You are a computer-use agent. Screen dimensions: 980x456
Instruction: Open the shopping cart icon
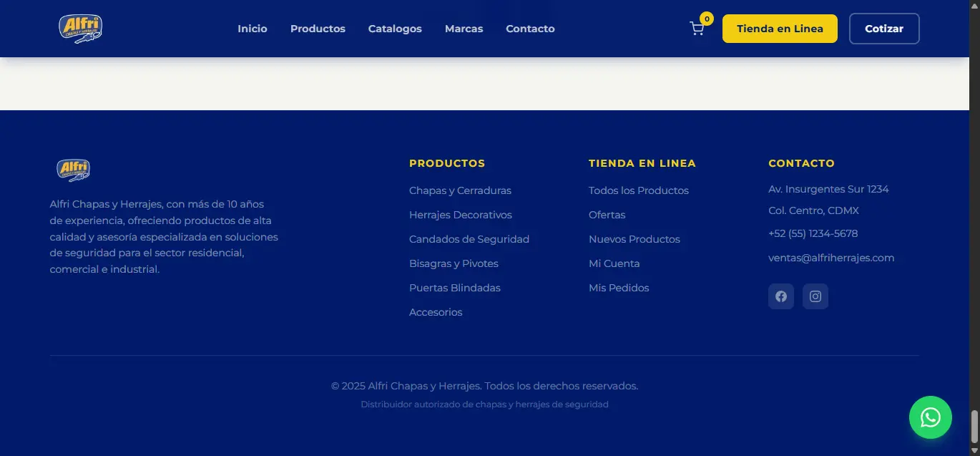point(697,29)
